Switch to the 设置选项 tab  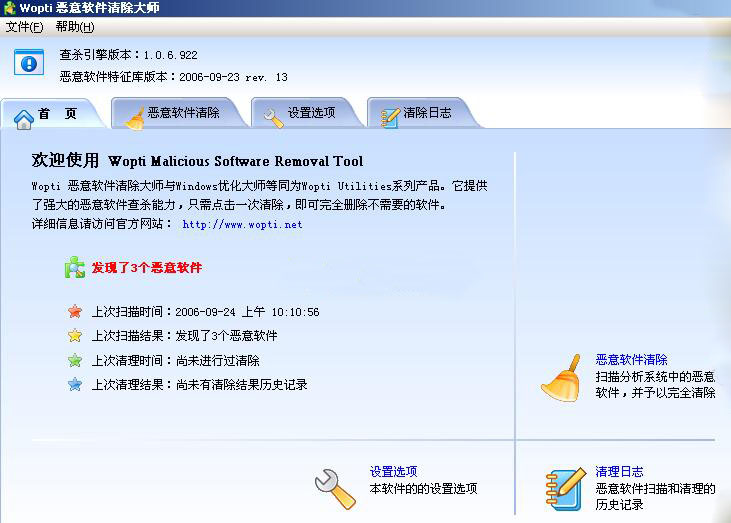(x=305, y=114)
